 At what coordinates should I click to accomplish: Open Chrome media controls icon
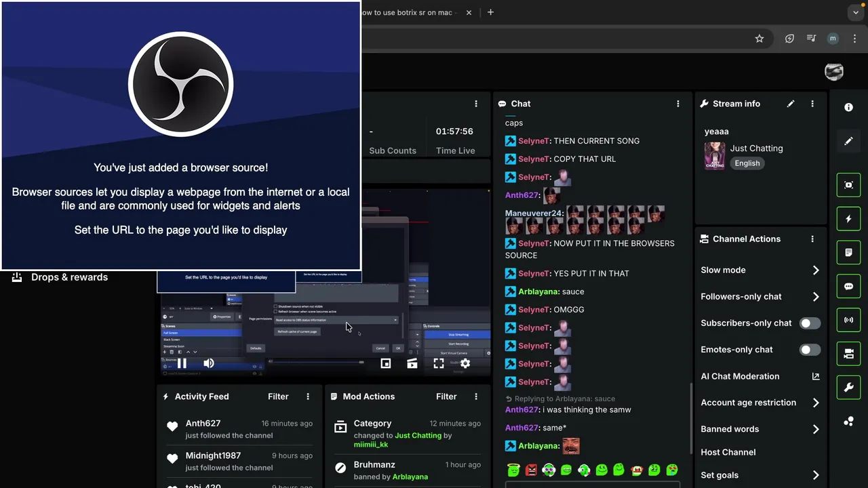point(811,39)
